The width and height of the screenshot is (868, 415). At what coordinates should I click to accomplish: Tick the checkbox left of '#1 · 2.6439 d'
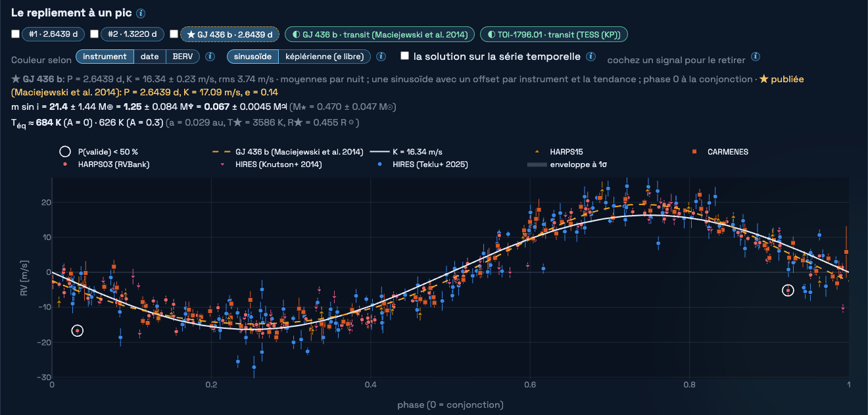(x=15, y=34)
